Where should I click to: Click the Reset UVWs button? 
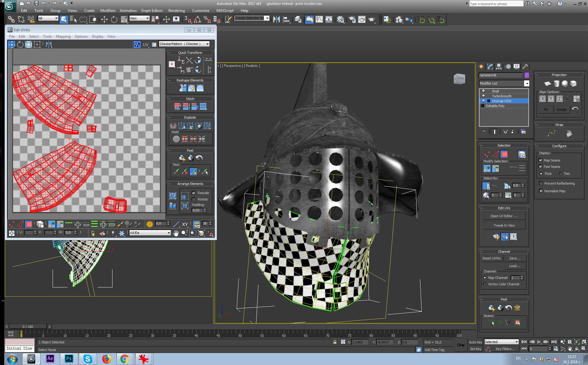[x=491, y=258]
